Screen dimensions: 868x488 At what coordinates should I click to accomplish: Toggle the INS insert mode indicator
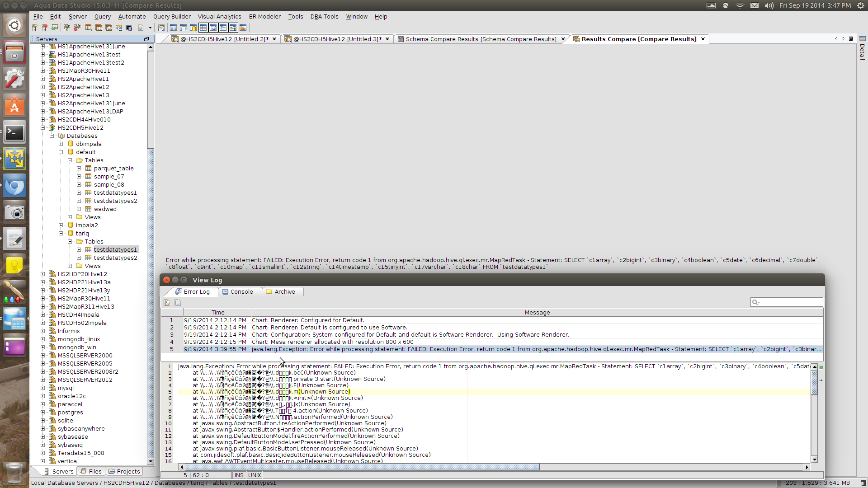pyautogui.click(x=239, y=475)
